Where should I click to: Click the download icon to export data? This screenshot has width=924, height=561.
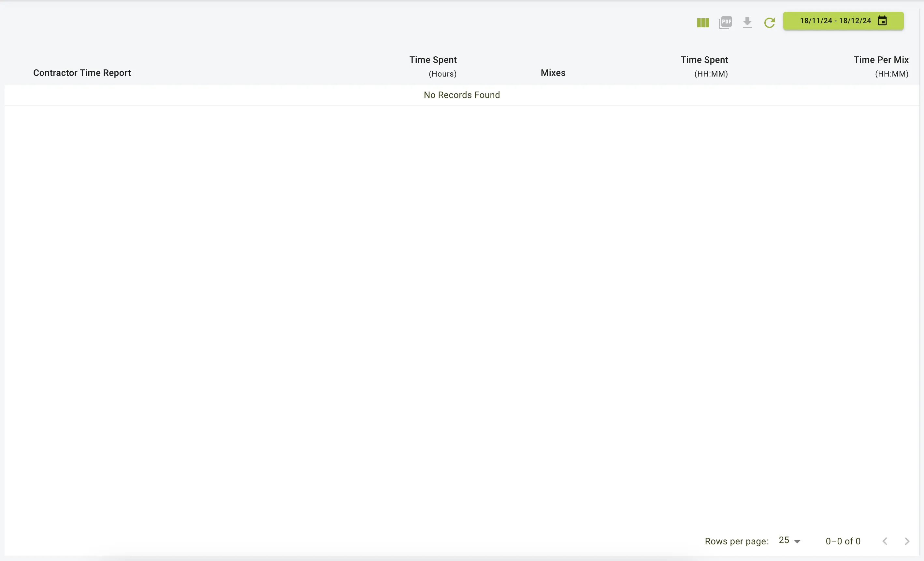747,22
